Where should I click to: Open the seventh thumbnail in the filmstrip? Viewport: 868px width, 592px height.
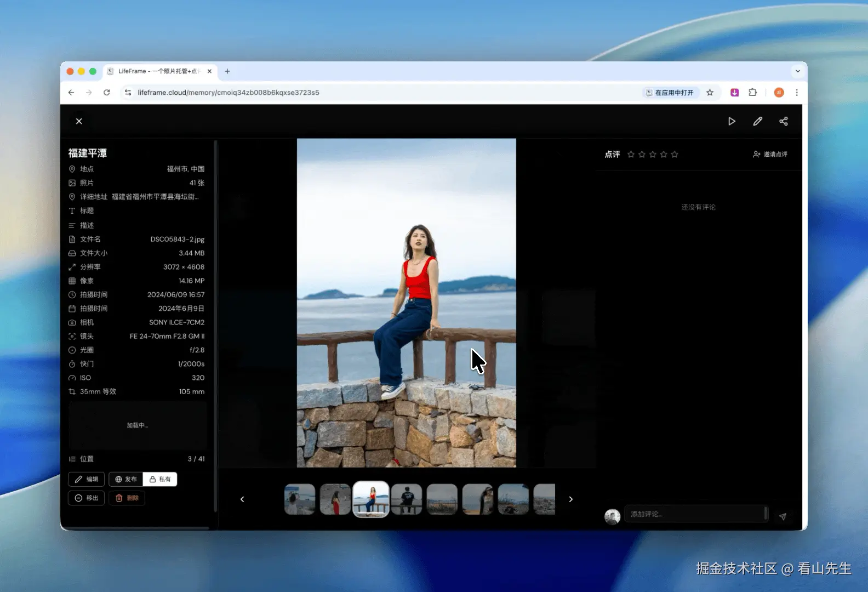pyautogui.click(x=513, y=499)
